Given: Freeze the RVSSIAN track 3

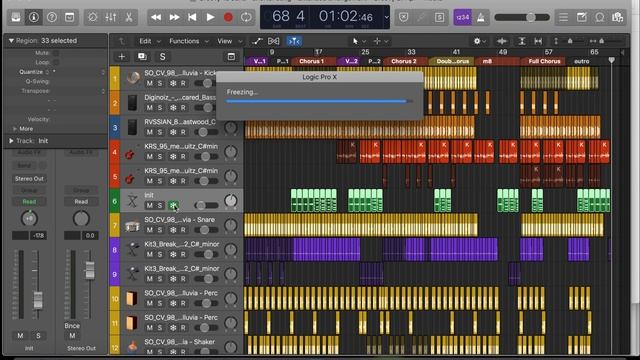Looking at the screenshot, I should (173, 132).
